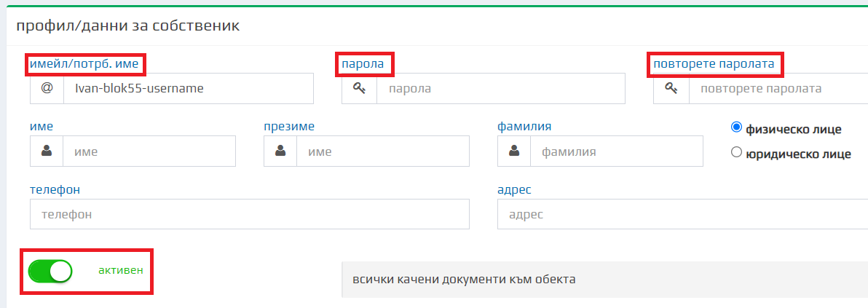Screen dimensions: 868x308
Task: Click the person icon beside the презиме field
Action: 280,151
